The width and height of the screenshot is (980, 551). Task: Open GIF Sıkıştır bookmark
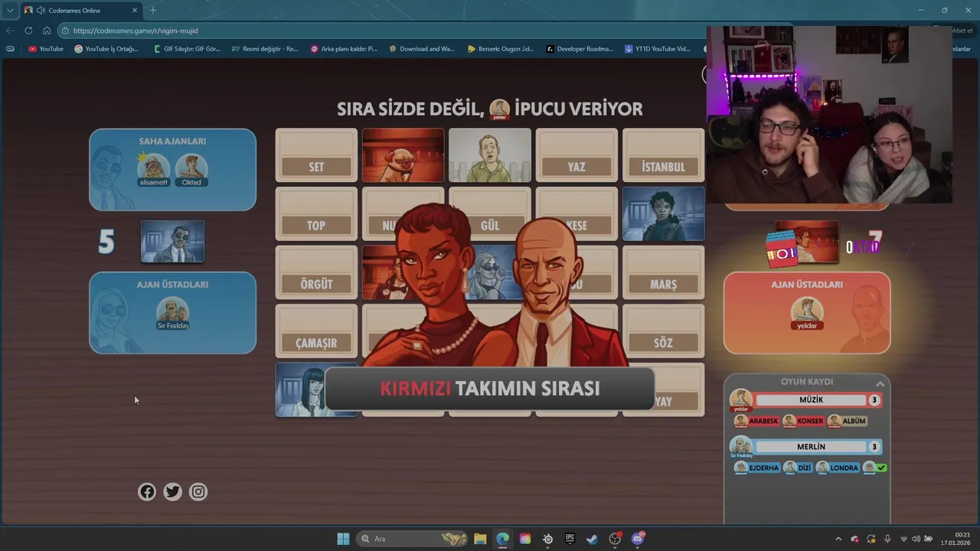[x=187, y=49]
